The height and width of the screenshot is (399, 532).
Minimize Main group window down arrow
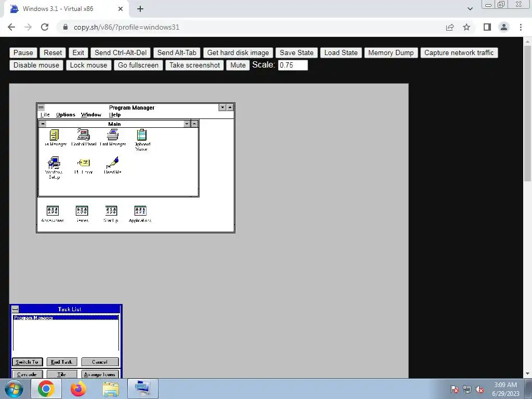[187, 124]
